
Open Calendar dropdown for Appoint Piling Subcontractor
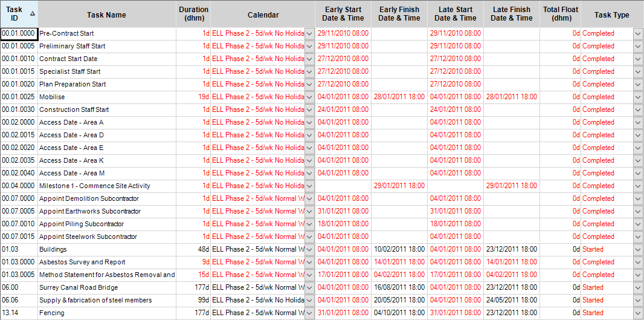click(309, 224)
